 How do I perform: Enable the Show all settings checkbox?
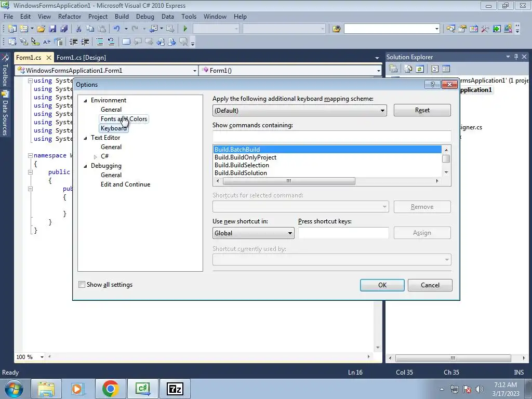[x=82, y=285]
